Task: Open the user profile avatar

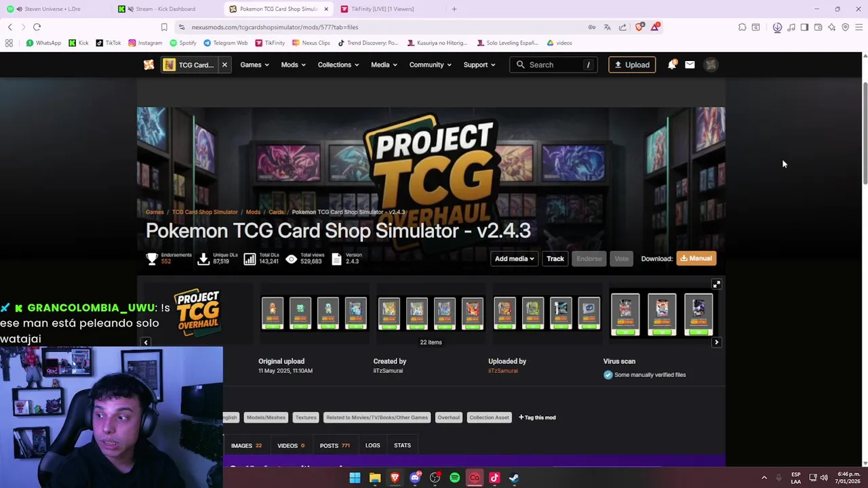Action: point(711,65)
